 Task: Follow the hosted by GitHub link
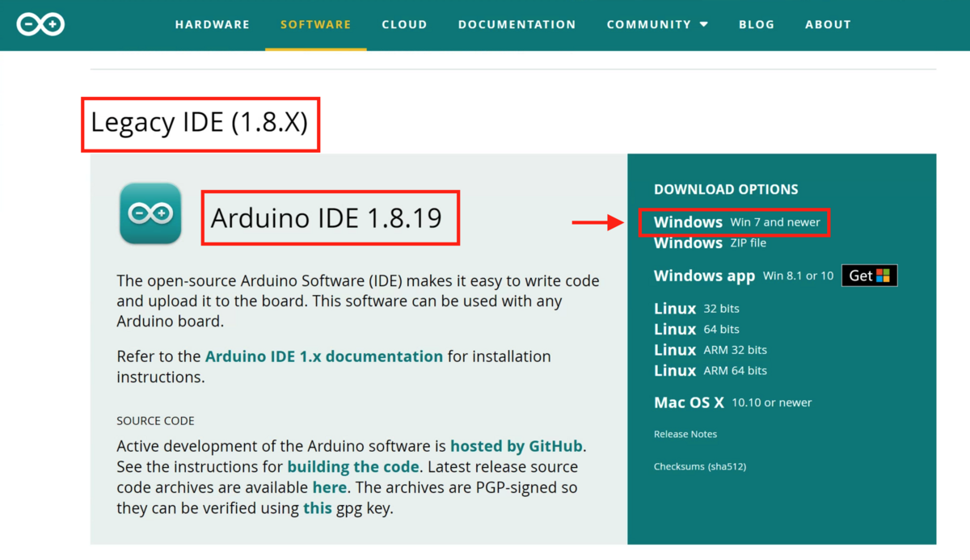(x=517, y=446)
